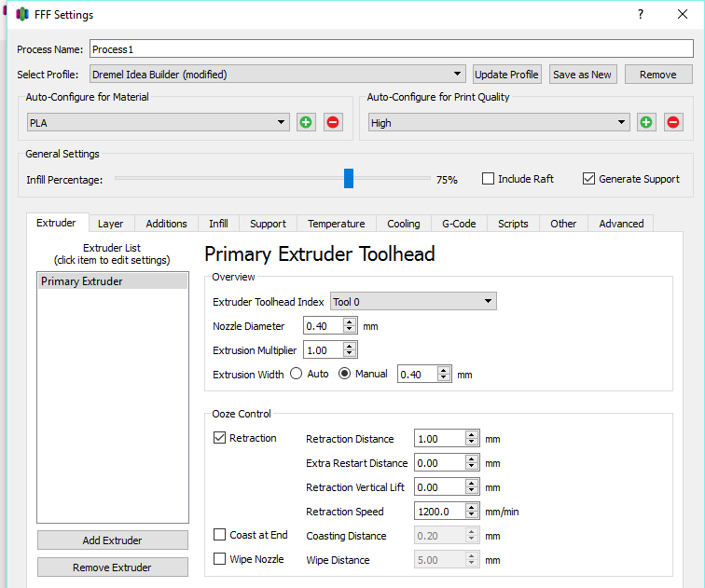The width and height of the screenshot is (705, 588).
Task: Enable the Include Raft checkbox
Action: coord(488,179)
